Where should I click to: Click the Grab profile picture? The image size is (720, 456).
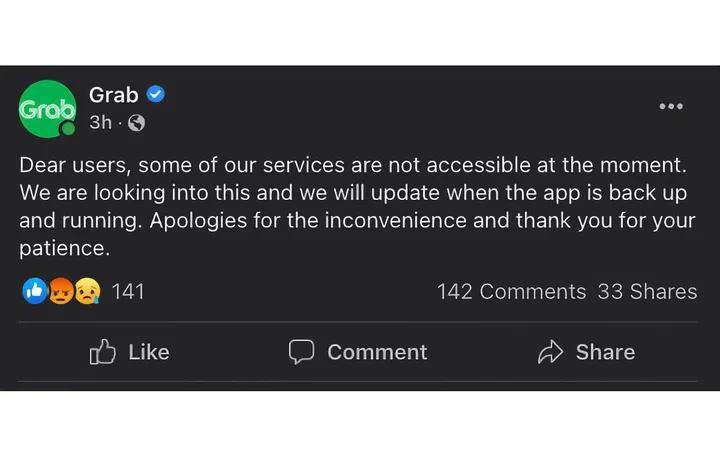(46, 108)
